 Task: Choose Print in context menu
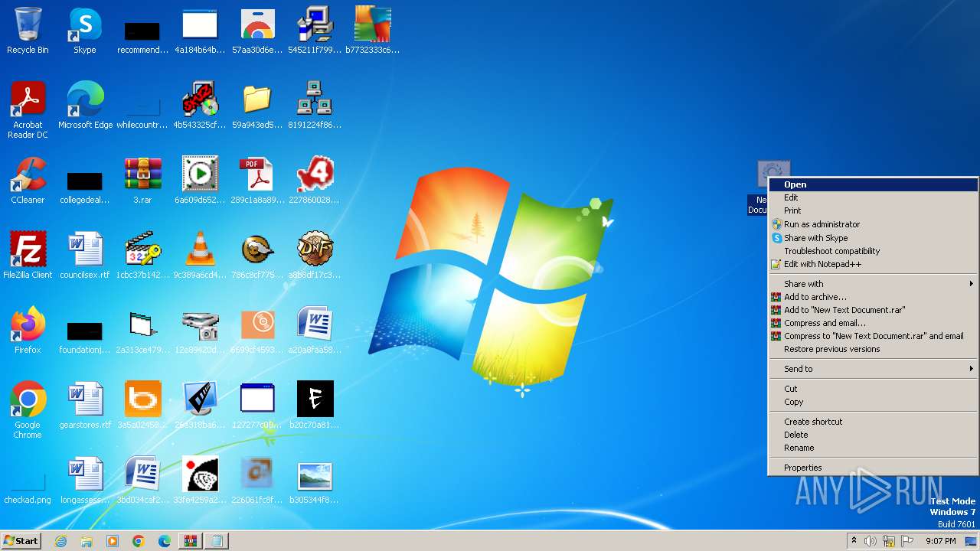pos(873,210)
